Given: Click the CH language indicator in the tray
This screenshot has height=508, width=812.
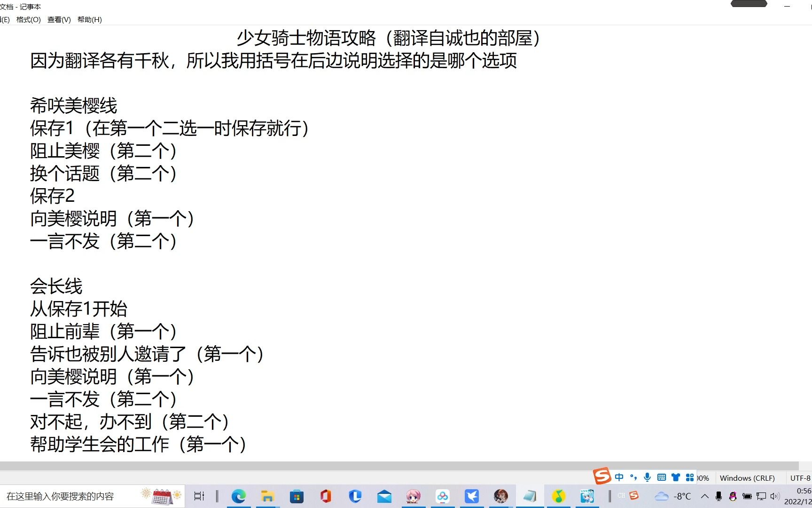Looking at the screenshot, I should (621, 496).
